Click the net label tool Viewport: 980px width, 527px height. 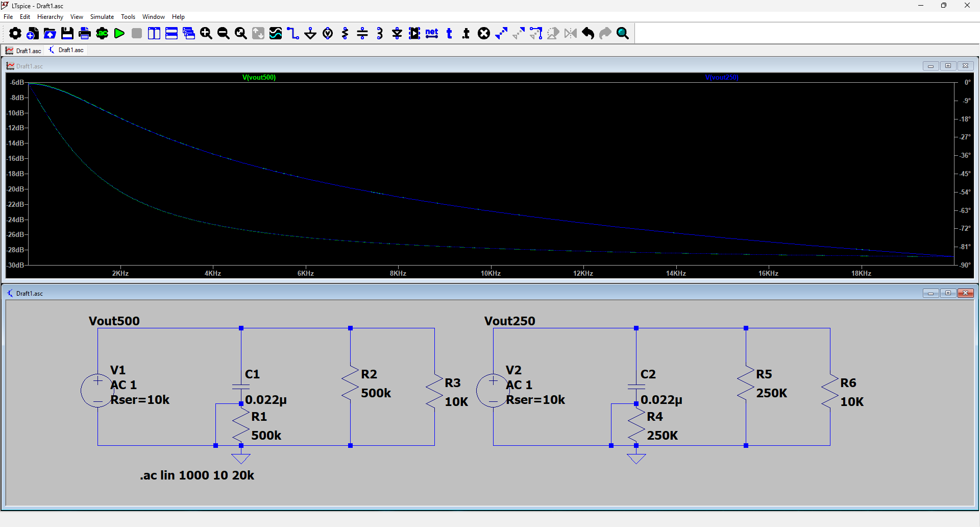coord(432,34)
